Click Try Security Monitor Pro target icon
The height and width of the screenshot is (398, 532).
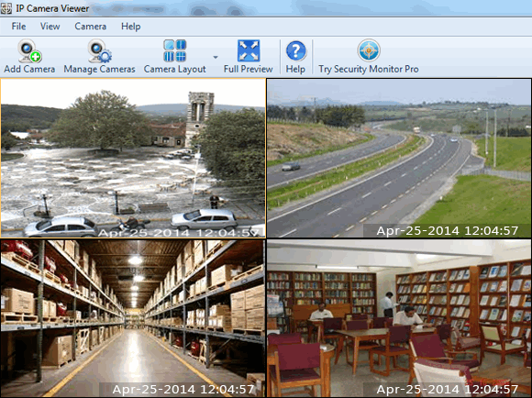(369, 50)
